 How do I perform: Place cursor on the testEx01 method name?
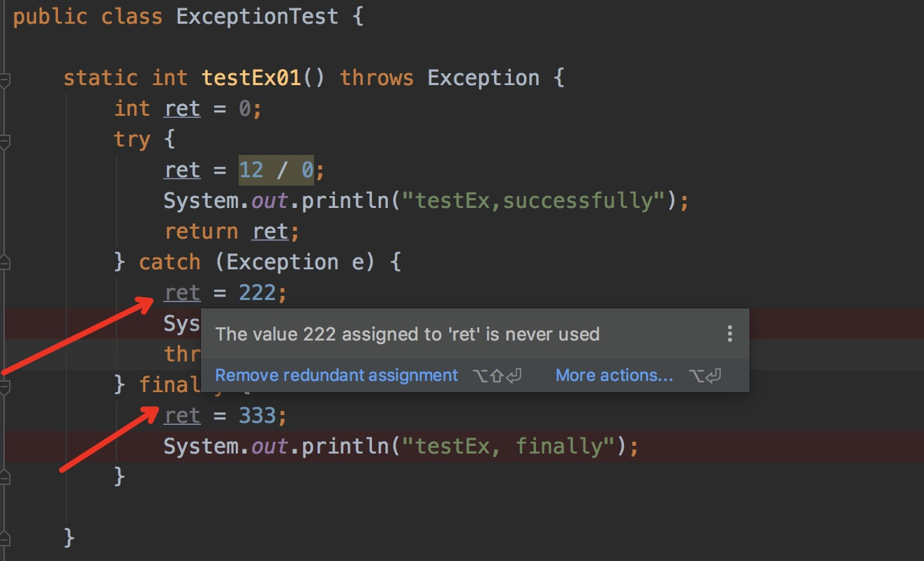click(251, 77)
